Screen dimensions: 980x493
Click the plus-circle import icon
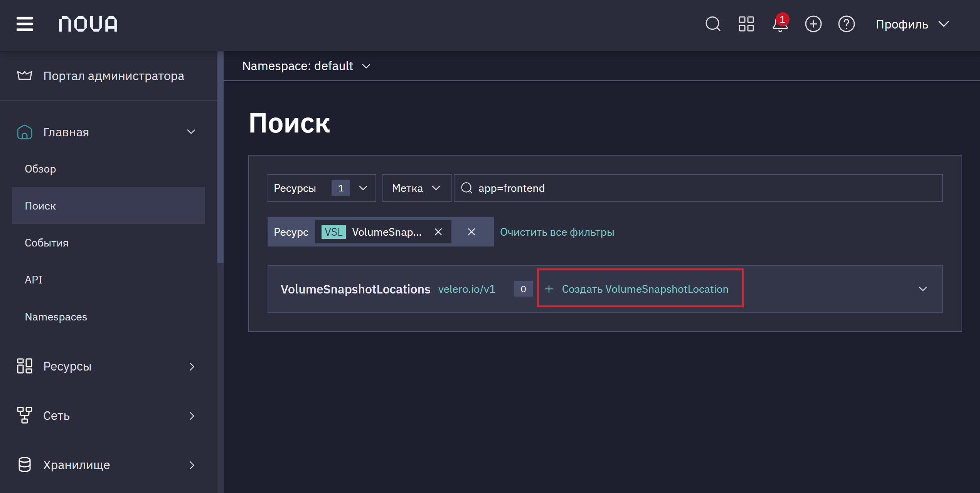point(813,24)
